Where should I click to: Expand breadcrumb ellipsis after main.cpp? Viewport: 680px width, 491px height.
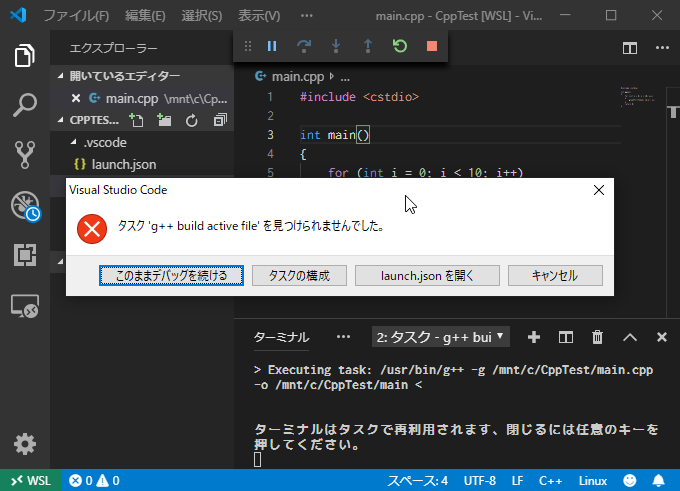[345, 78]
